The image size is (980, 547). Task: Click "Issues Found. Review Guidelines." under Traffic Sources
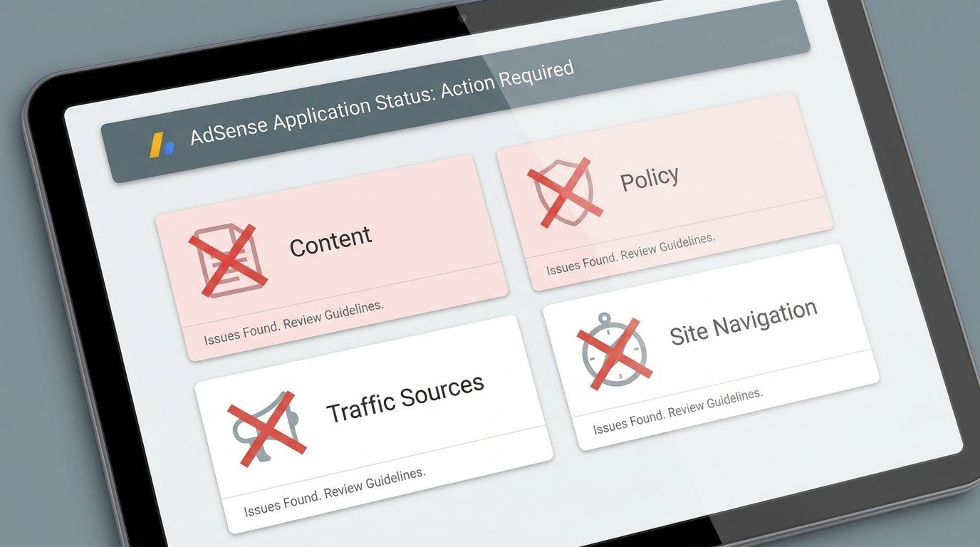click(335, 493)
